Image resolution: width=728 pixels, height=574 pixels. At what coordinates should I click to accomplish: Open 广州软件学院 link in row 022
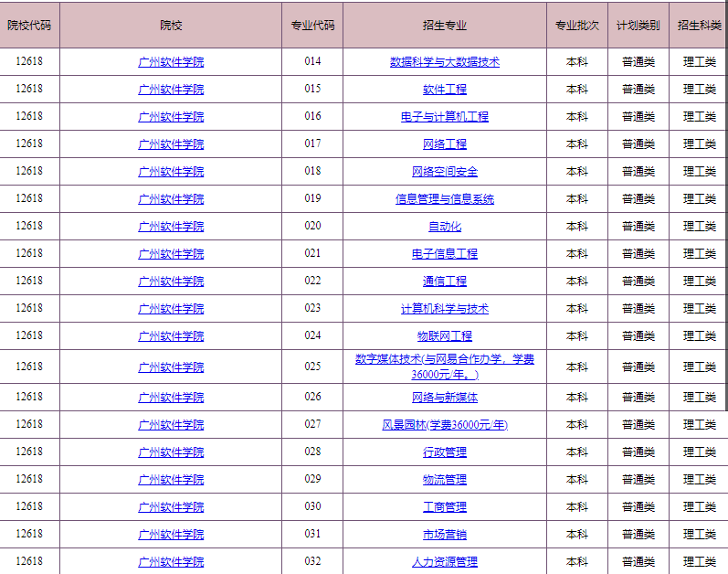tap(171, 281)
